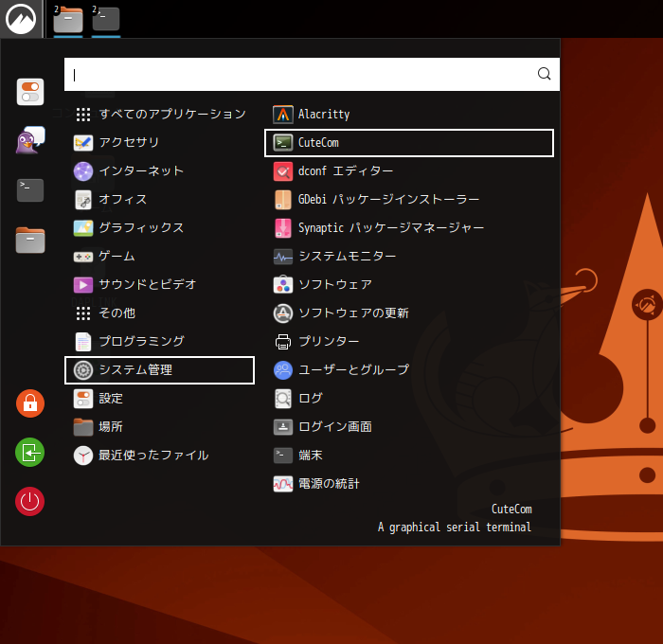Click the red power off icon
The height and width of the screenshot is (644, 663).
pos(30,502)
